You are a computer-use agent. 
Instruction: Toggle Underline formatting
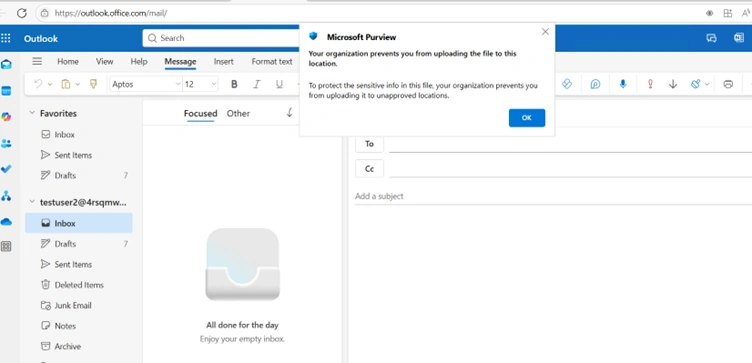click(279, 84)
